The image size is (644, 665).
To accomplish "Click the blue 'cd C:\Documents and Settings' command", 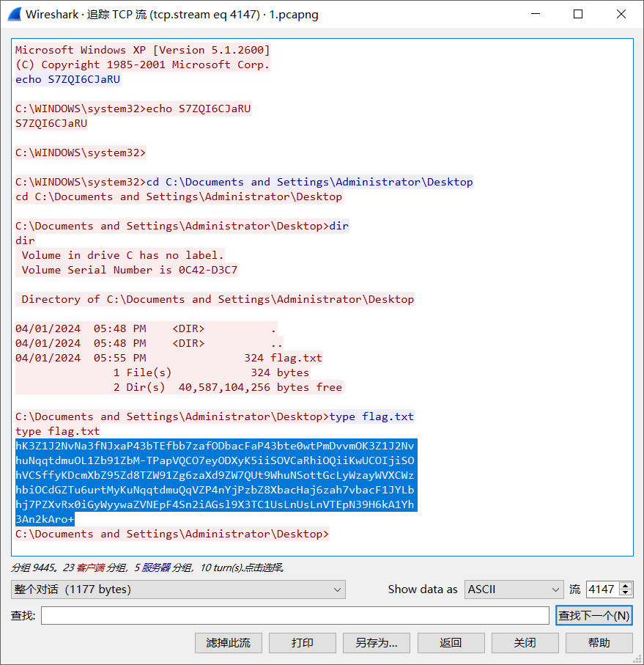I will (310, 182).
